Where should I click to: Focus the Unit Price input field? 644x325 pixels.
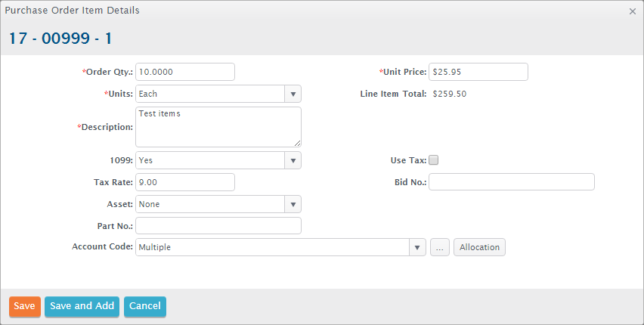click(478, 72)
